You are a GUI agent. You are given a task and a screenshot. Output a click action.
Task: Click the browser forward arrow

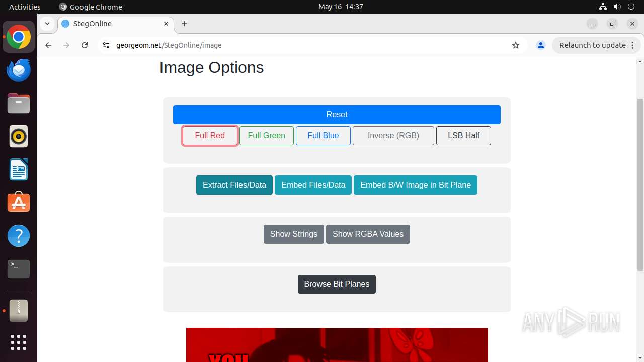(x=66, y=45)
